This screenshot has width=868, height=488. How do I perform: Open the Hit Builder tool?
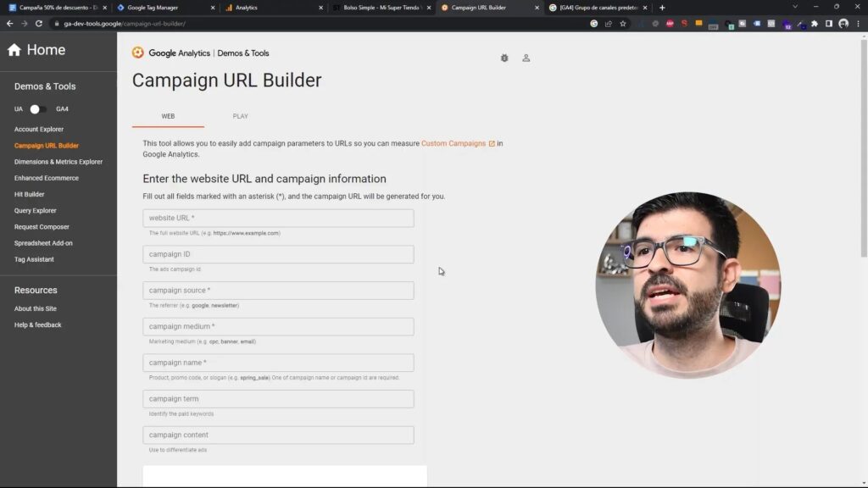coord(30,194)
